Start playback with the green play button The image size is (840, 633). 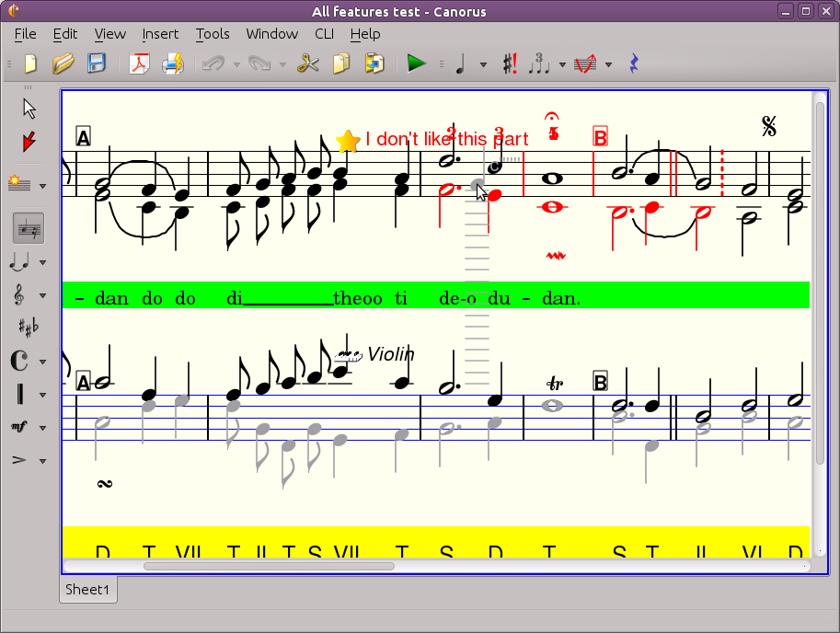416,63
